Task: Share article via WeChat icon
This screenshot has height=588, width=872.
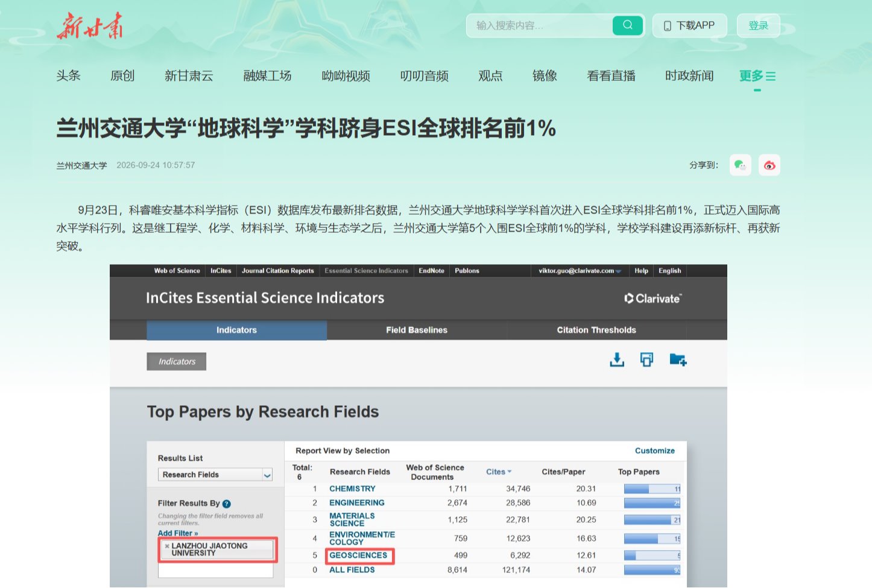Action: pos(740,165)
